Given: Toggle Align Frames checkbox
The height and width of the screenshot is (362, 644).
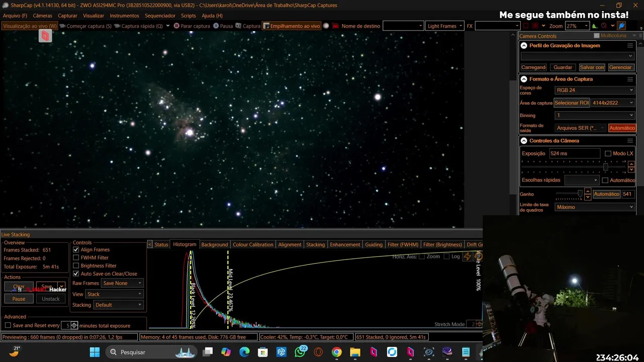Looking at the screenshot, I should pos(76,249).
